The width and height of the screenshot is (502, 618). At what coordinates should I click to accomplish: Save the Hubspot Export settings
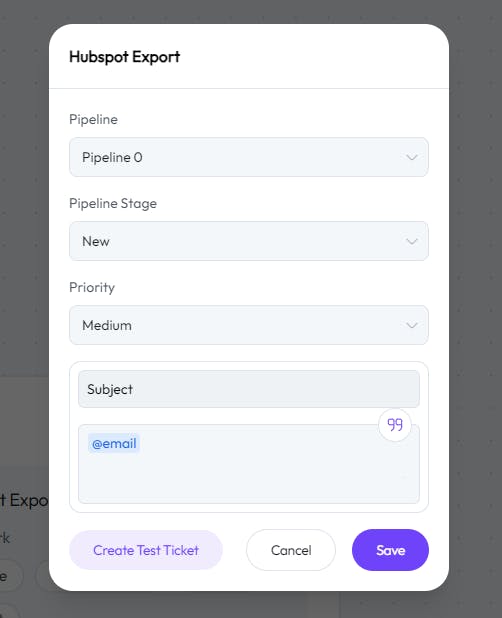coord(390,550)
